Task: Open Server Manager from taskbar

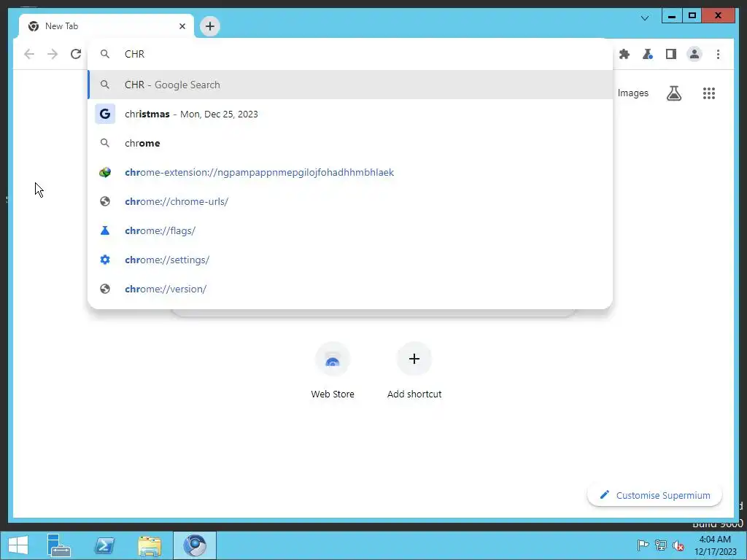Action: tap(59, 545)
